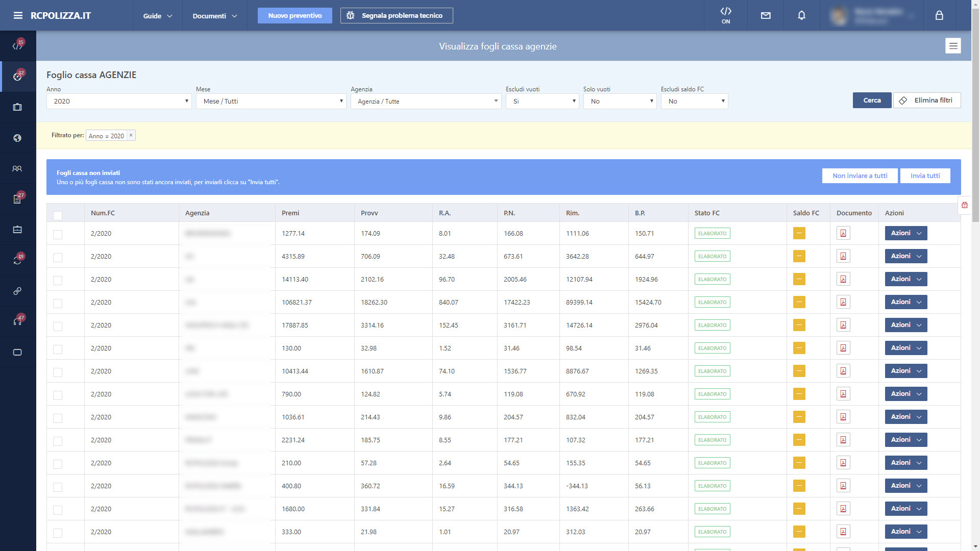Open the mail envelope icon in header
The height and width of the screenshot is (551, 980).
tap(765, 16)
